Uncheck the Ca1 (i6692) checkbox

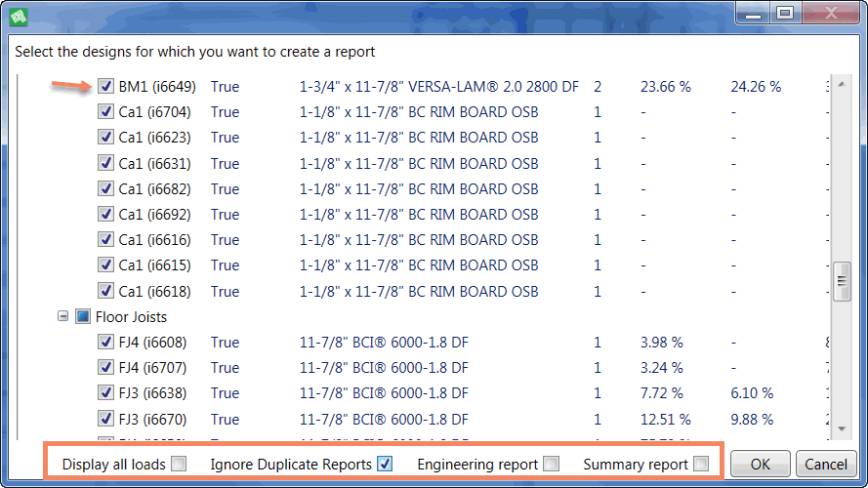(105, 214)
